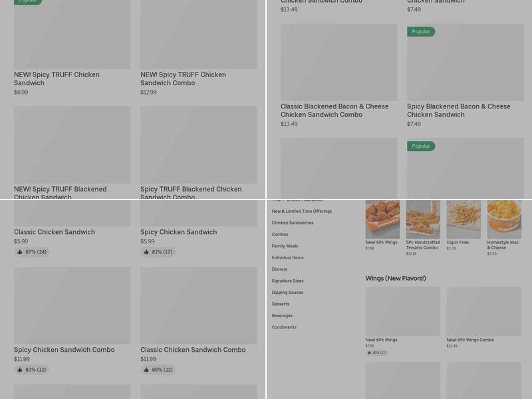Screen dimensions: 532x399
Task: Click thumbs-up icon on Classic Chicken Sandwich Combo rating
Action: point(146,370)
